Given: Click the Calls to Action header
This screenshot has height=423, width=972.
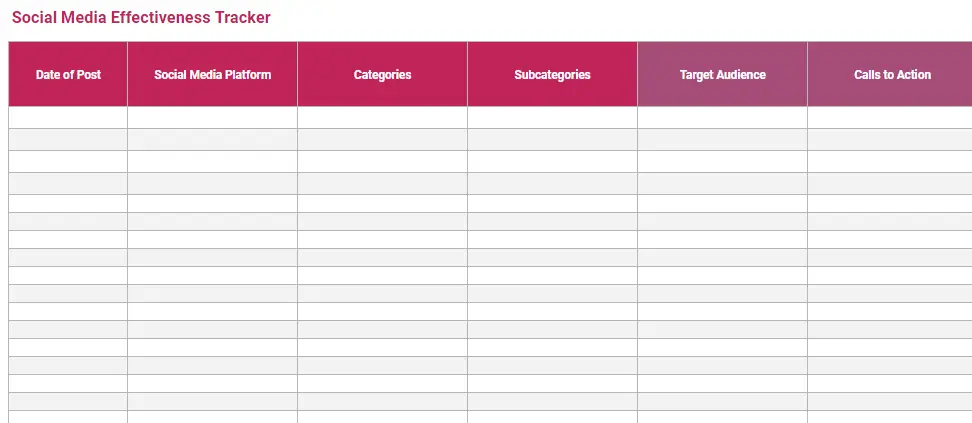Looking at the screenshot, I should click(891, 75).
